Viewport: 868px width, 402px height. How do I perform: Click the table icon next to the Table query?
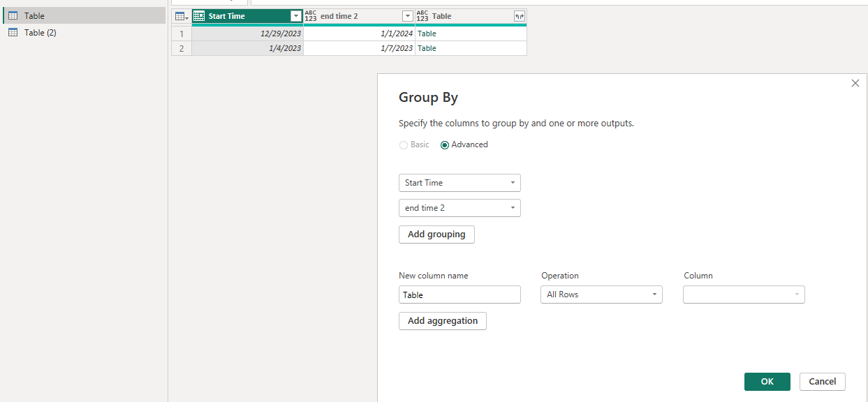13,15
